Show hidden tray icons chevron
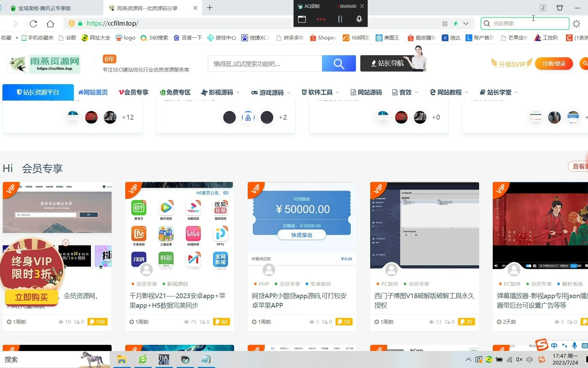The image size is (588, 368). (x=469, y=359)
